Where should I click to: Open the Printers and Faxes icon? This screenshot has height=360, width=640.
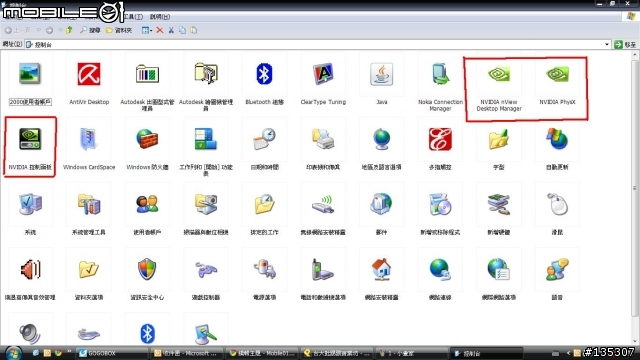[x=323, y=139]
